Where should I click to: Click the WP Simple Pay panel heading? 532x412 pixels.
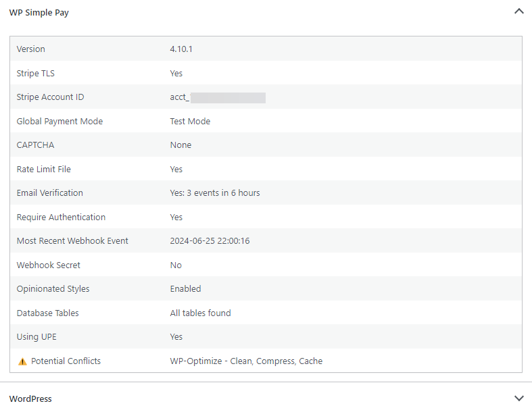[x=39, y=13]
